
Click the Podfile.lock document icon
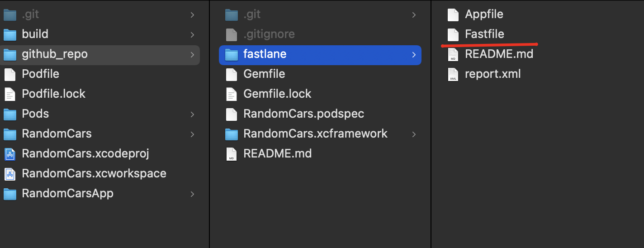click(x=10, y=94)
